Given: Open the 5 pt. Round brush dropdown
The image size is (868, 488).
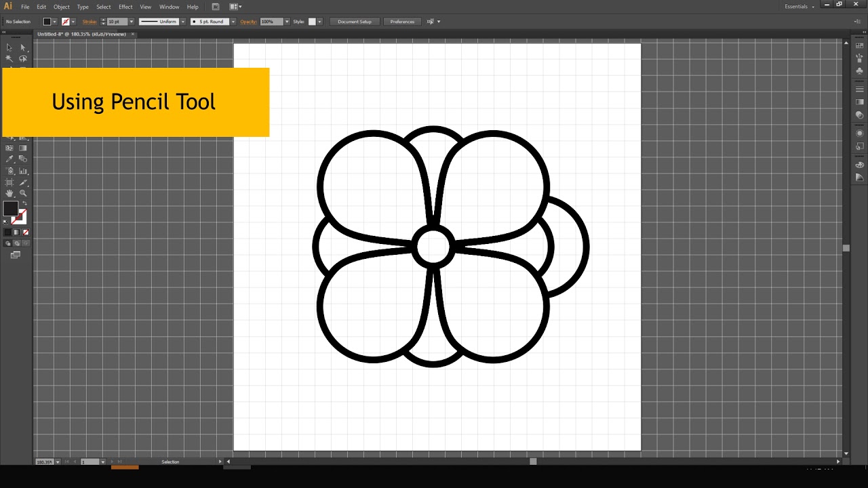Looking at the screenshot, I should click(233, 22).
